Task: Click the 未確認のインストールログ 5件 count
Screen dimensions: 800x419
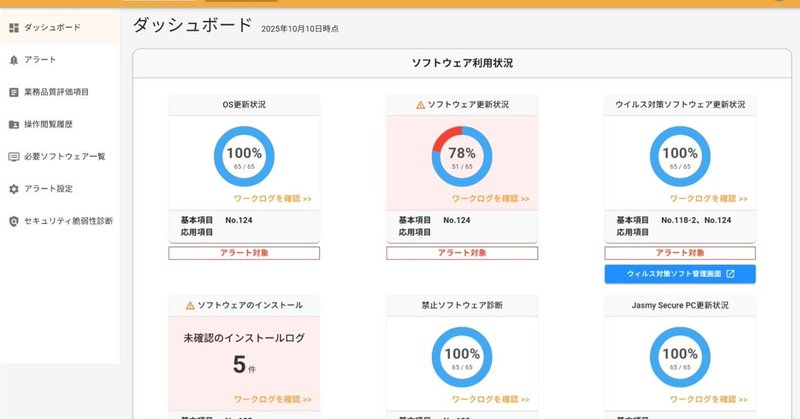Action: [x=244, y=364]
